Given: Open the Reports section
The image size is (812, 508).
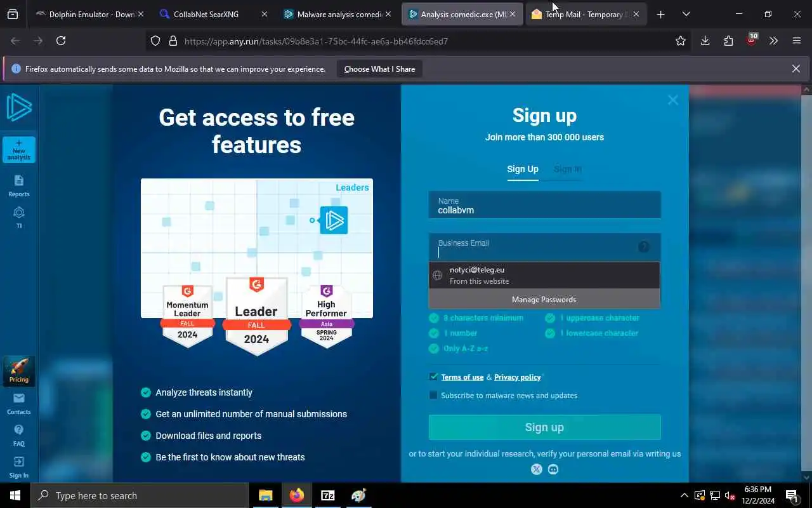Looking at the screenshot, I should click(19, 185).
